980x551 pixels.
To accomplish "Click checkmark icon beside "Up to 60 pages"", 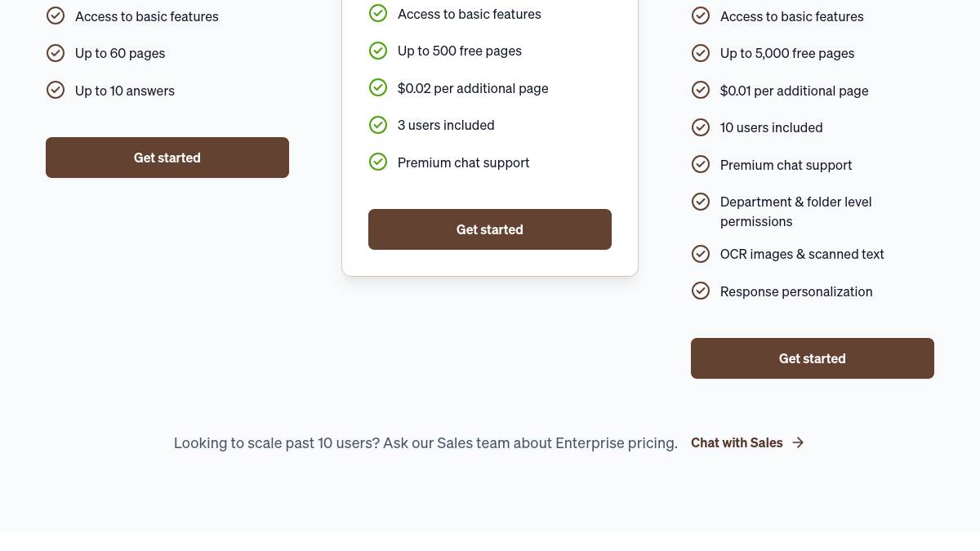I will point(56,53).
